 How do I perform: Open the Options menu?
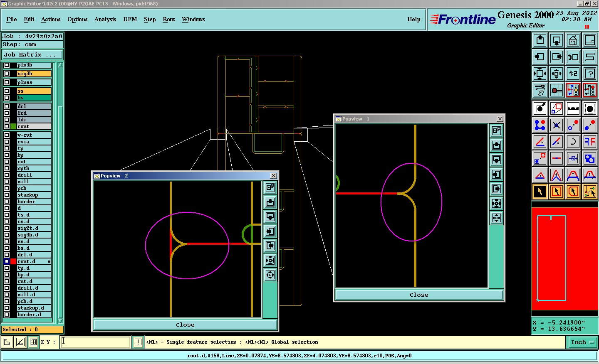tap(77, 19)
